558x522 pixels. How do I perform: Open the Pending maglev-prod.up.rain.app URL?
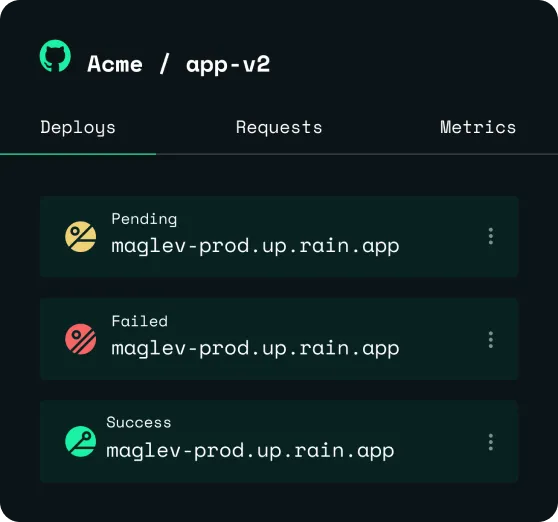(x=255, y=246)
